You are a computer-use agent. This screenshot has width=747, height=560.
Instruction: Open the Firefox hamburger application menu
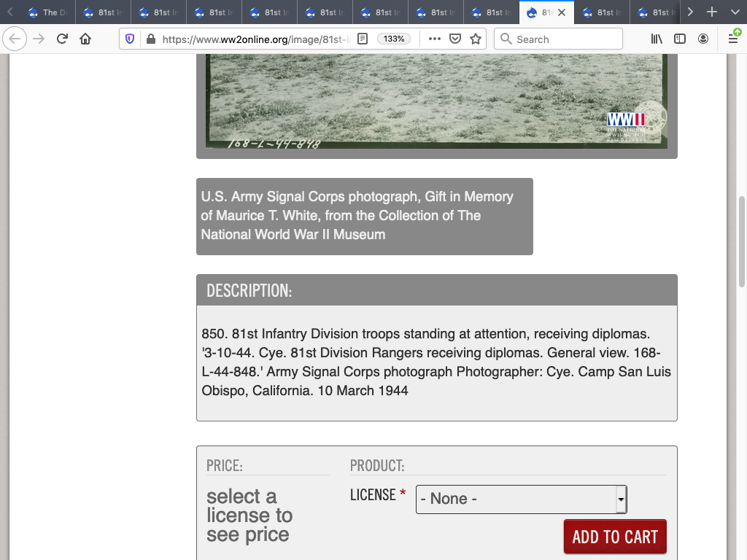(x=732, y=39)
